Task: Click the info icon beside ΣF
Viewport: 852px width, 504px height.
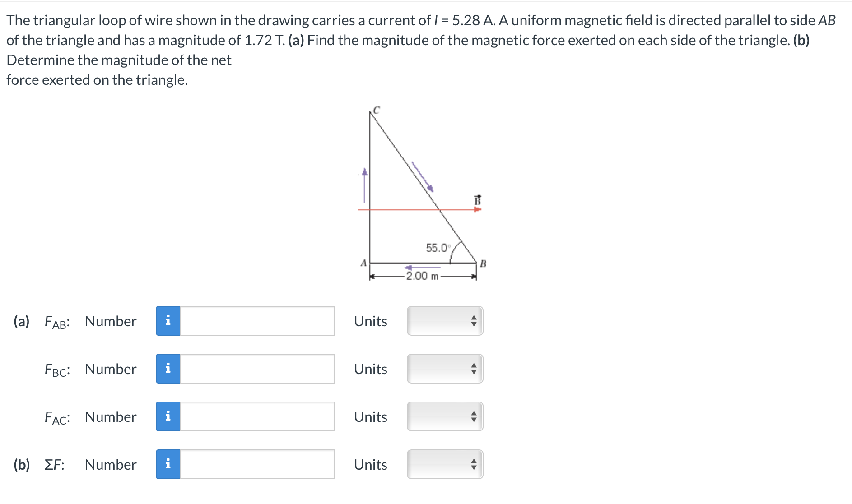Action: (169, 465)
